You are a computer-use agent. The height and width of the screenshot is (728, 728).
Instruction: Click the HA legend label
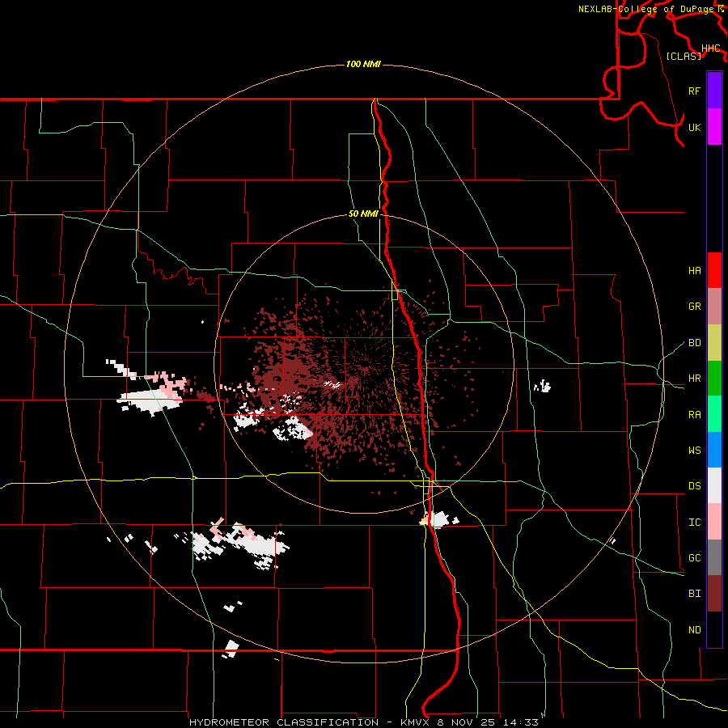coord(694,270)
